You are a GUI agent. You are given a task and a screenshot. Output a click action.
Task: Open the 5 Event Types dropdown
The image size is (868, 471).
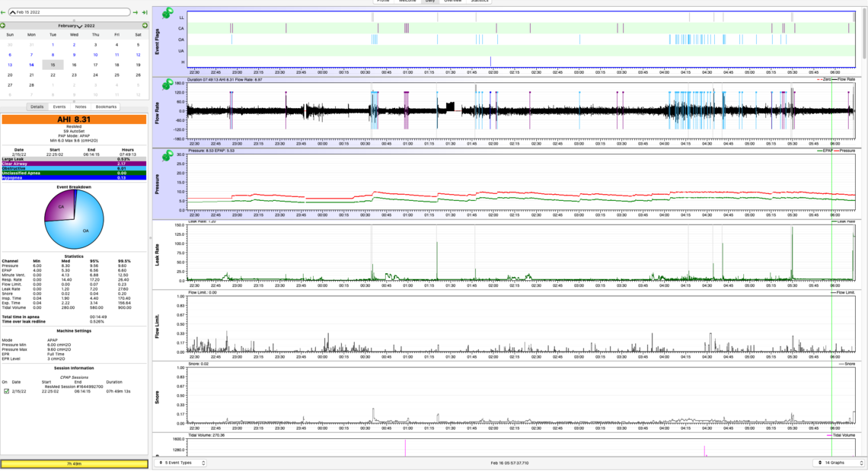(x=180, y=463)
